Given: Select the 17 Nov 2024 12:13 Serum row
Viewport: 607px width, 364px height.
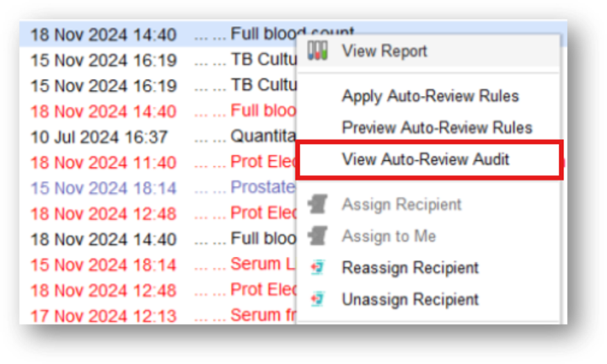Looking at the screenshot, I should pyautogui.click(x=158, y=314).
